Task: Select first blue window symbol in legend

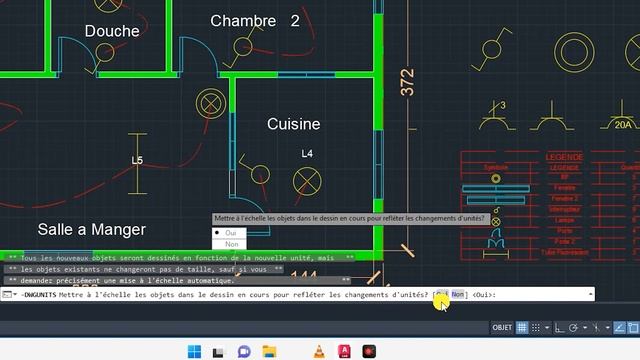Action: (x=496, y=189)
